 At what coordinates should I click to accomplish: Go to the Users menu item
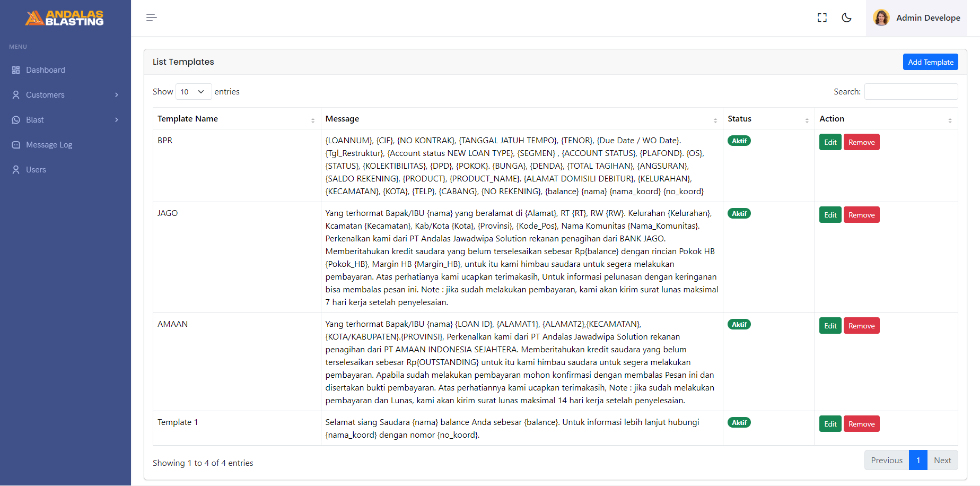[36, 170]
